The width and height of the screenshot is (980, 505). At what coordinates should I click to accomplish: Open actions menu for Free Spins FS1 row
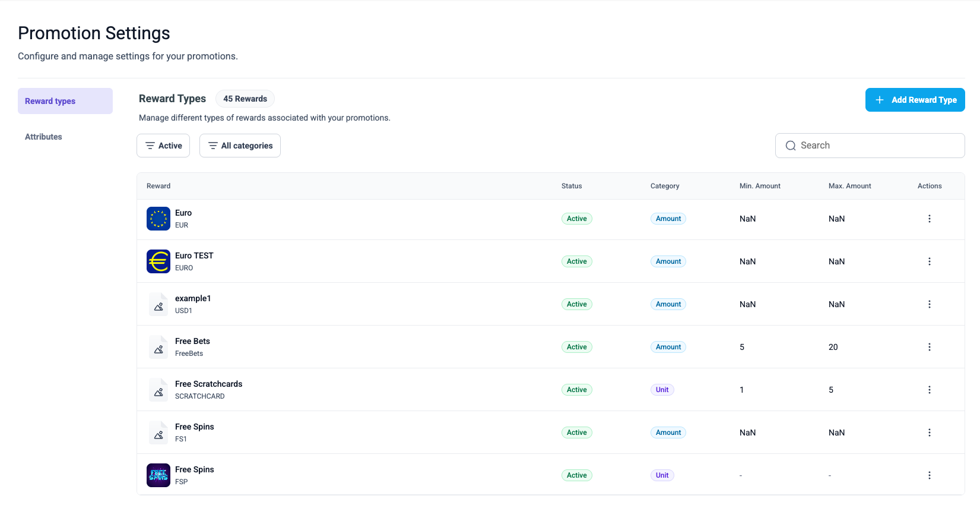click(x=930, y=433)
